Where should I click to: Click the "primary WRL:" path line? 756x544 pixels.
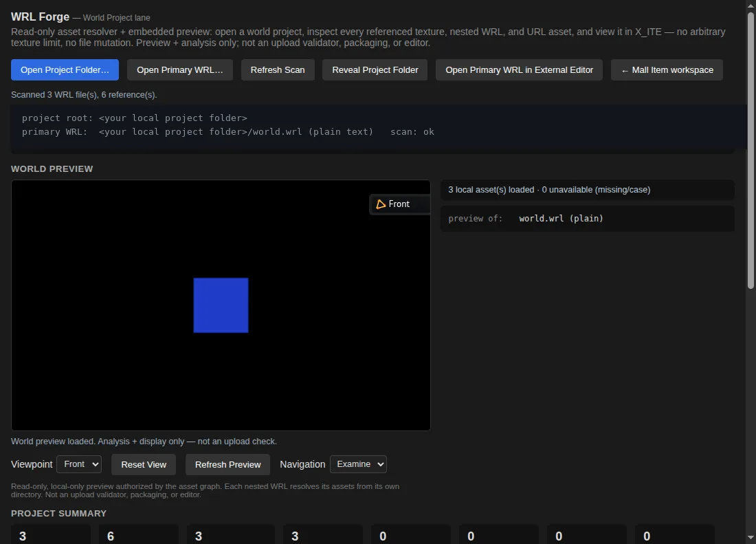coord(228,131)
